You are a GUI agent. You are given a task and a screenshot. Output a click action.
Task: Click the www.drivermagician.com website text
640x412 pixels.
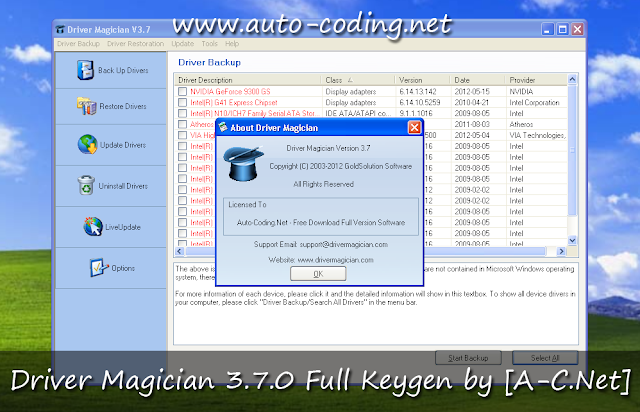[335, 260]
